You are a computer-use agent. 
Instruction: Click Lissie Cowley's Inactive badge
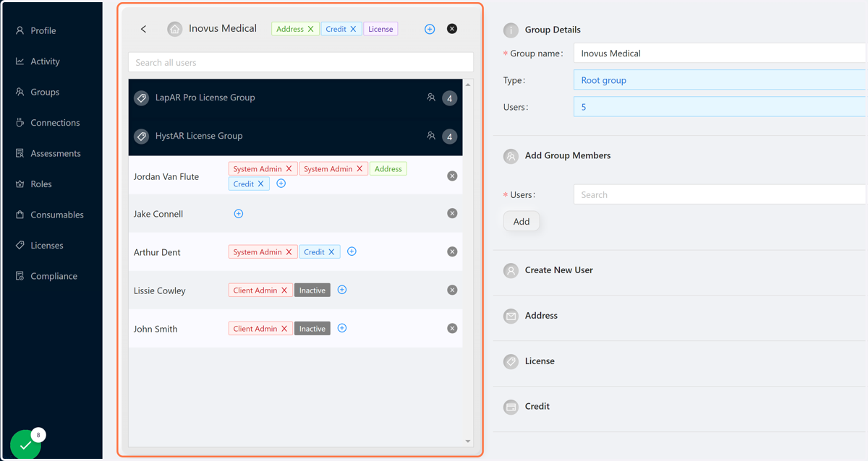point(312,290)
